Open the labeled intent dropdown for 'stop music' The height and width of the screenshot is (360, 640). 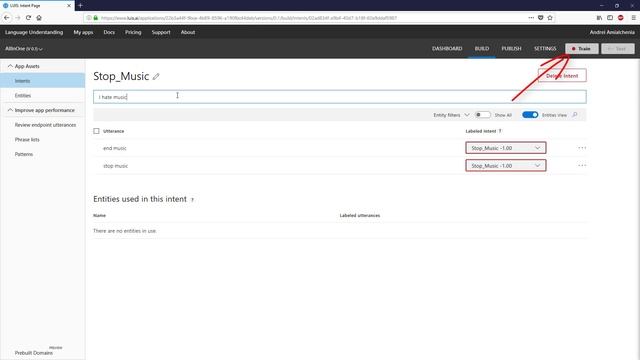point(506,165)
